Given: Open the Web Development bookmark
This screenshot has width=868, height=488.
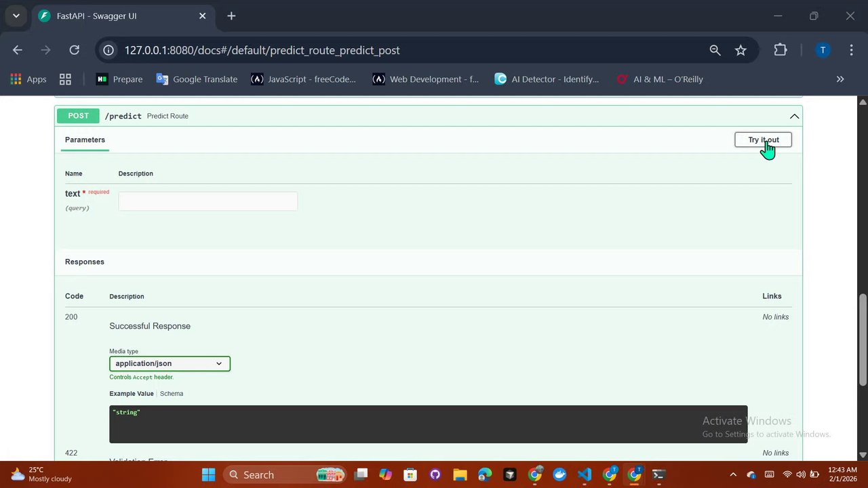Looking at the screenshot, I should pos(425,79).
